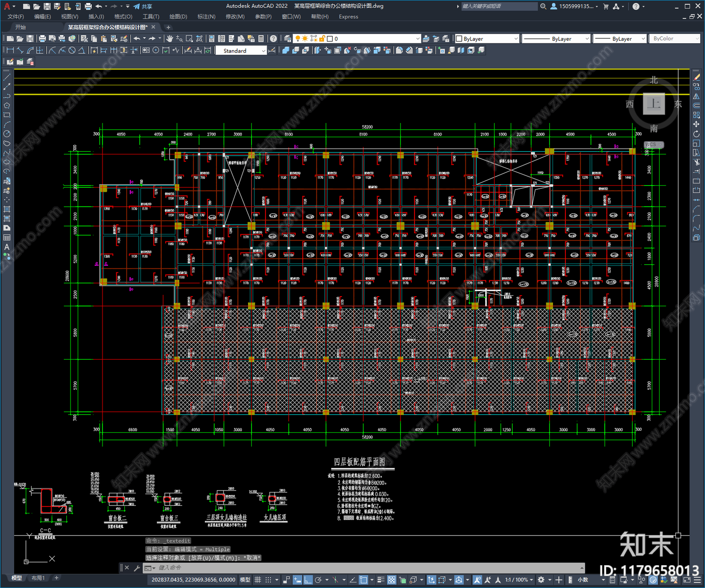This screenshot has height=588, width=705.
Task: Open the 文件(F) menu
Action: [x=16, y=17]
